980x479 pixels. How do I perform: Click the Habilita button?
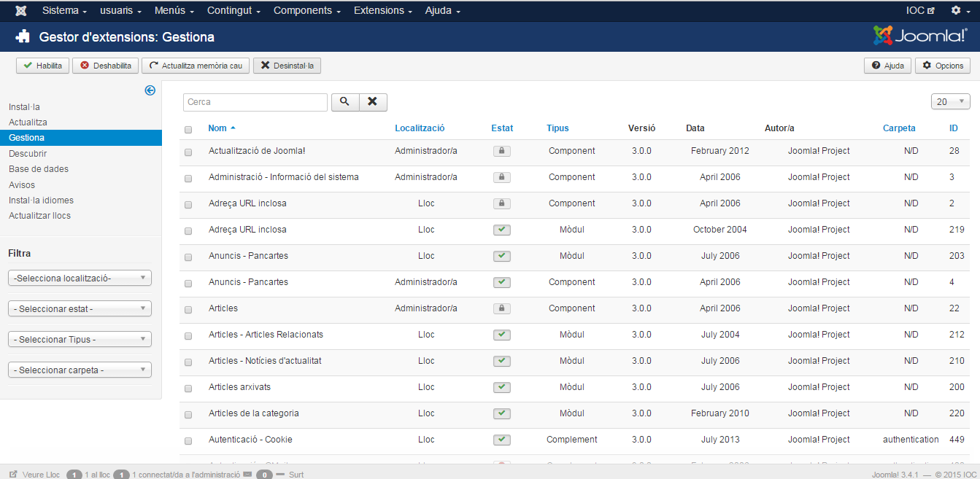[x=42, y=66]
